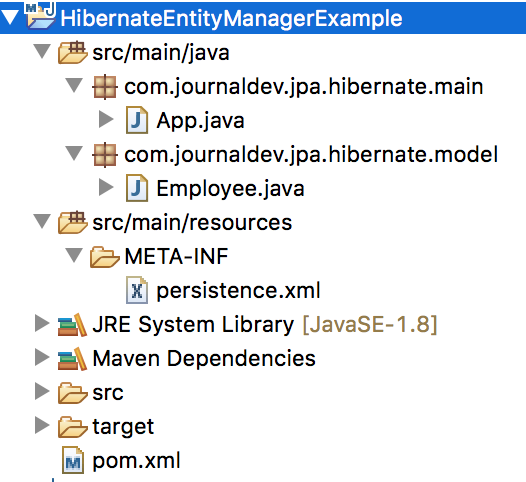Click the Maven Dependencies library icon
The image size is (526, 482).
[72, 359]
